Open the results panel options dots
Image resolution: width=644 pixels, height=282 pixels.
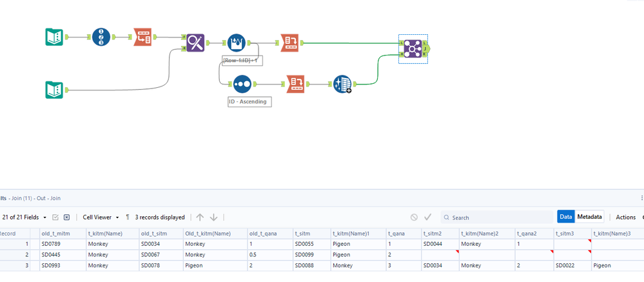point(641,197)
